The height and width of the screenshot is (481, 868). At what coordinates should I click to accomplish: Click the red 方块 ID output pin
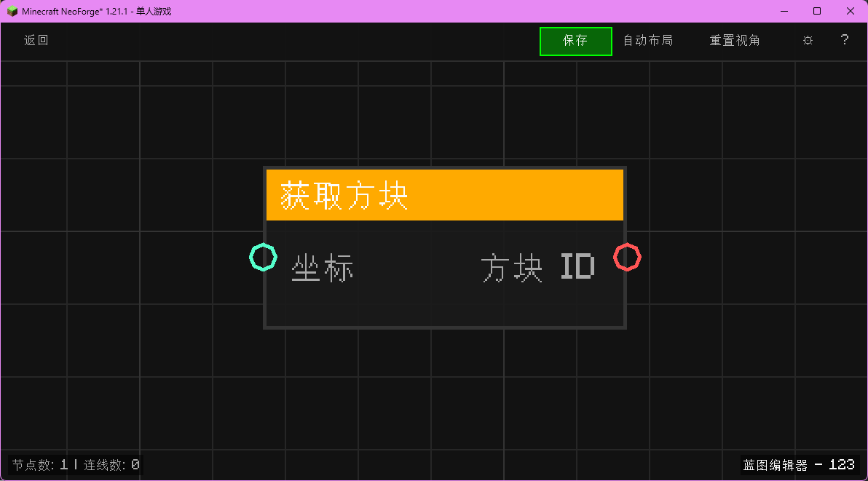point(627,258)
